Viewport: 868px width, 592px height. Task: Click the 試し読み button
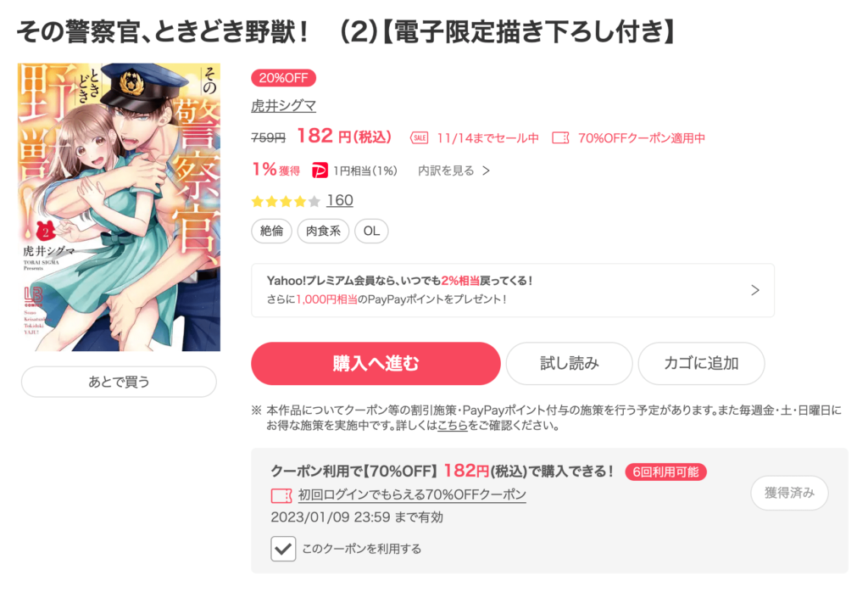tap(569, 363)
